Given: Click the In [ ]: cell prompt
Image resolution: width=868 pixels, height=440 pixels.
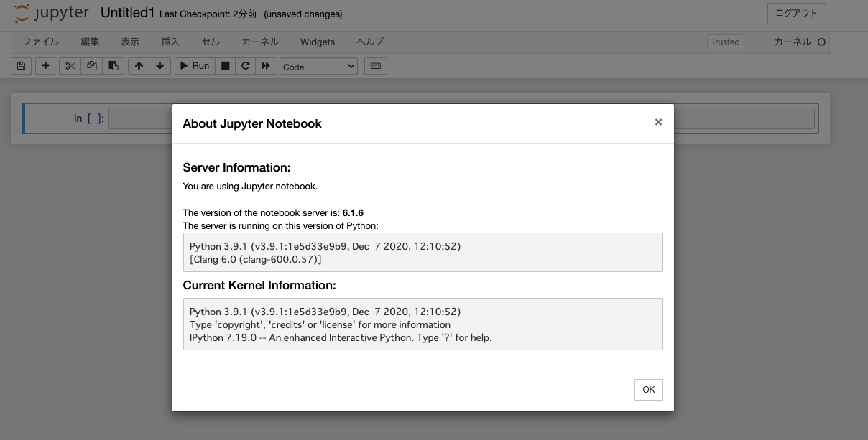Looking at the screenshot, I should click(89, 118).
